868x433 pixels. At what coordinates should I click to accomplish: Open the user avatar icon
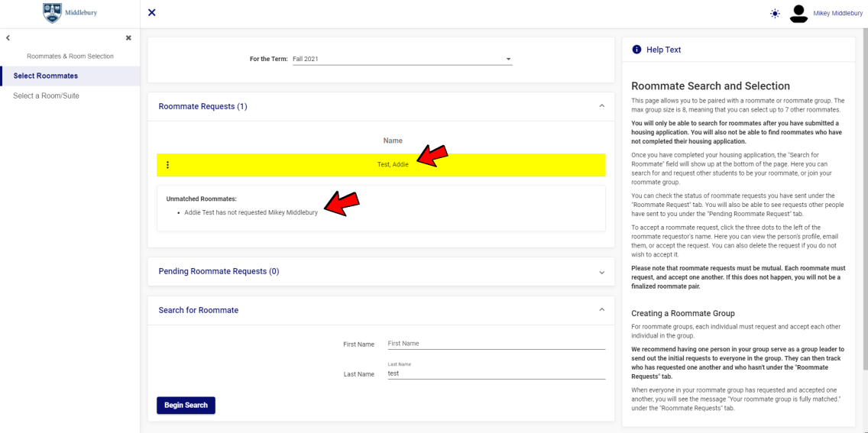click(x=798, y=14)
